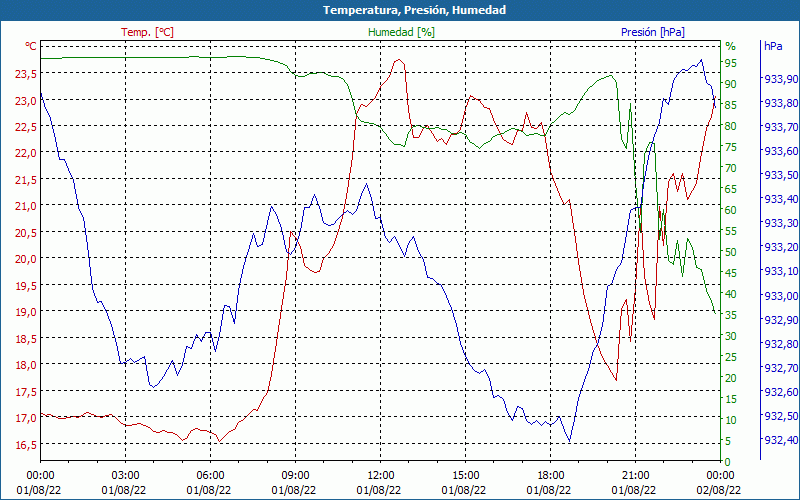Click the '15:00' time axis label
The image size is (800, 500).
pos(465,476)
